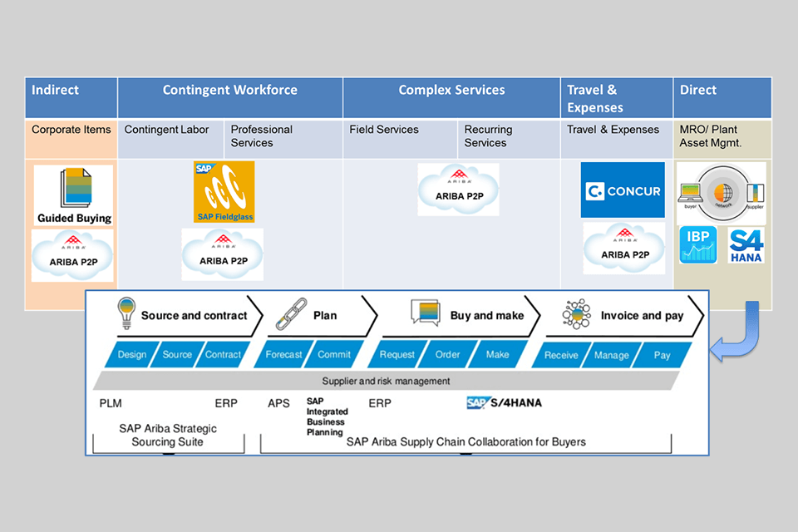Select the ARIBA P2P cloud beneath Concur
Viewport: 798px width, 532px height.
(624, 249)
